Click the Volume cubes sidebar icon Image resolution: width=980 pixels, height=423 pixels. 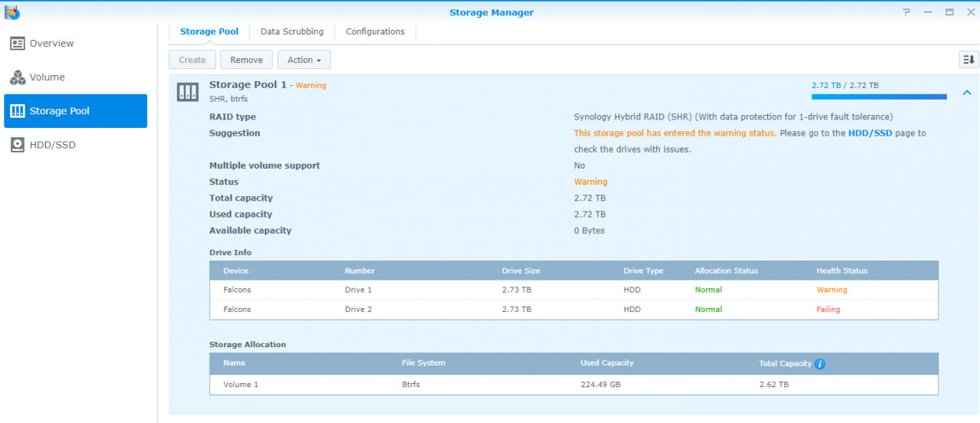18,77
